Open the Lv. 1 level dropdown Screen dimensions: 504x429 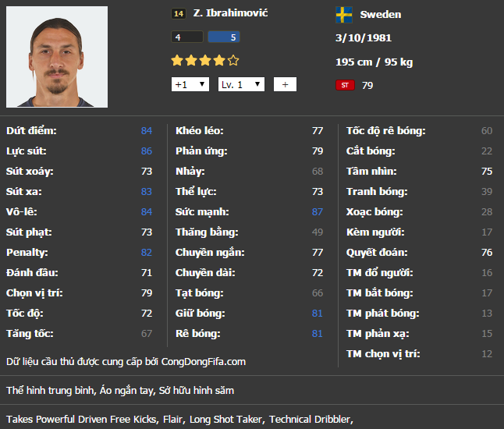click(x=241, y=84)
